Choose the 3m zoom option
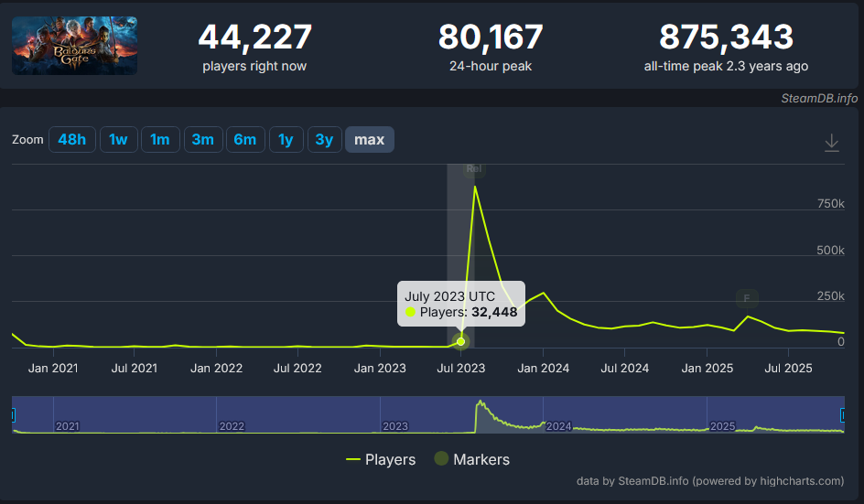This screenshot has width=864, height=504. coord(202,139)
